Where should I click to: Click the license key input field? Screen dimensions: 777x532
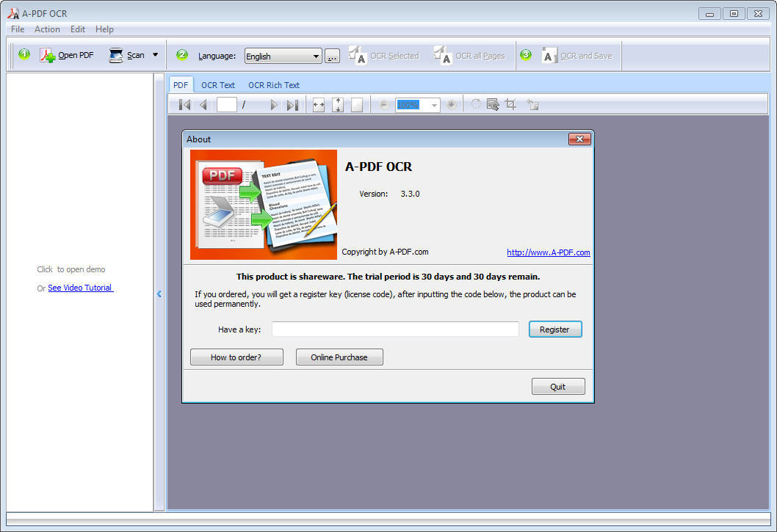click(394, 329)
